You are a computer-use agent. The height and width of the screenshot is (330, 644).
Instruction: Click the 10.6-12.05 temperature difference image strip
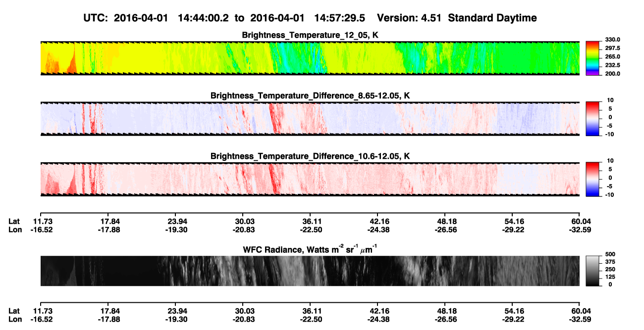tap(310, 179)
